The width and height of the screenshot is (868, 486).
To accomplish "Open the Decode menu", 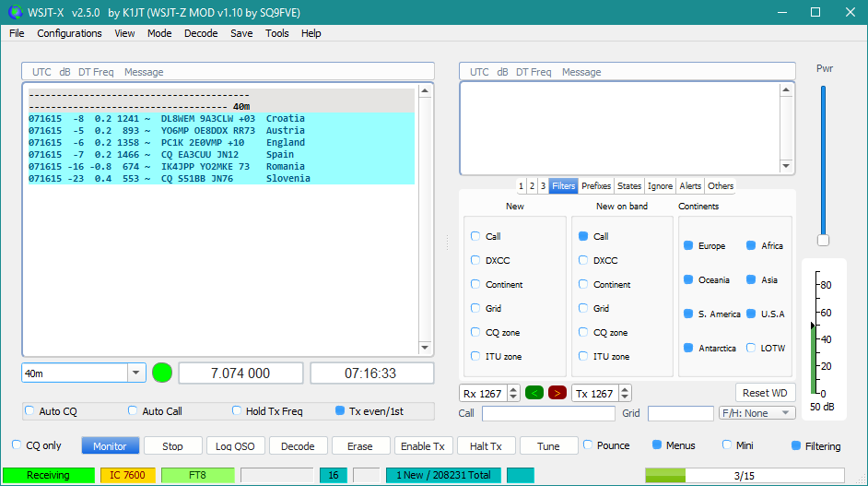I will click(x=201, y=33).
